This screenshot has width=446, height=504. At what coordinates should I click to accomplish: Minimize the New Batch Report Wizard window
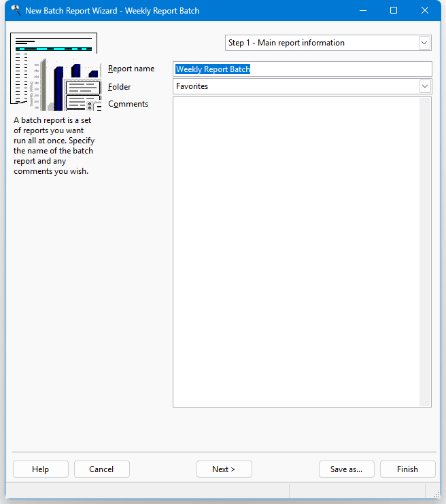(x=362, y=11)
